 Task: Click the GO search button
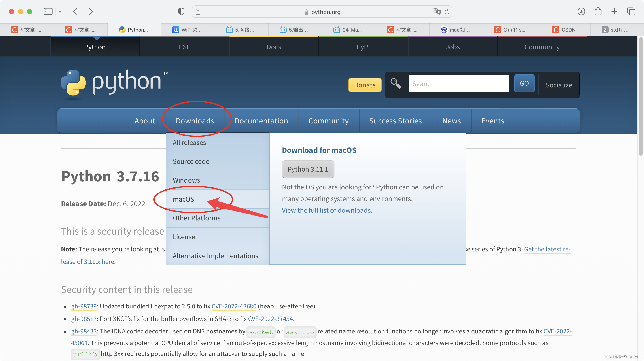[x=524, y=83]
